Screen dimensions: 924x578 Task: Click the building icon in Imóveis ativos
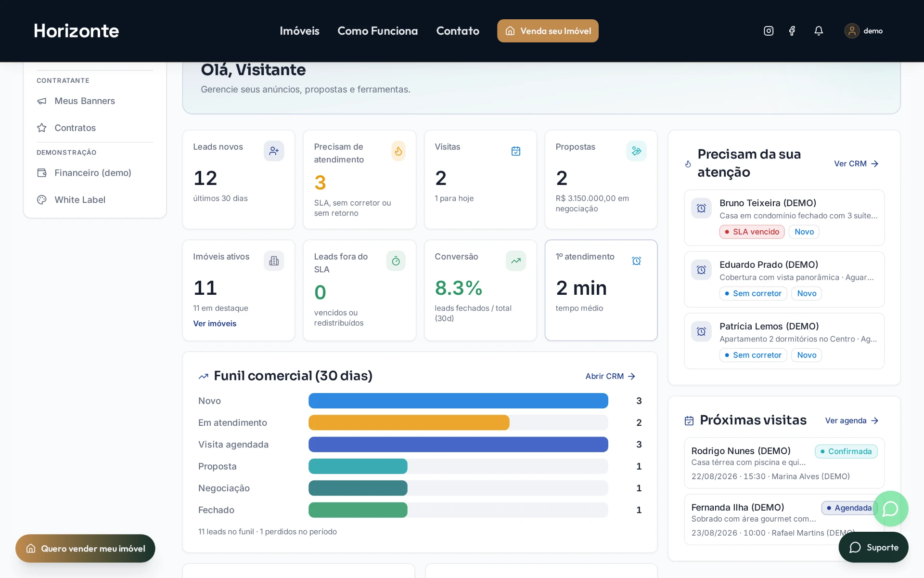click(274, 261)
